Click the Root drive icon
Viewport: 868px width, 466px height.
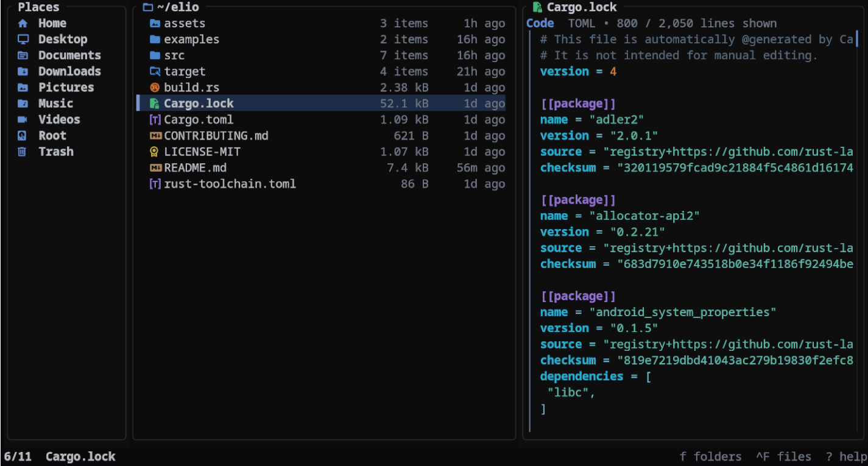click(23, 136)
